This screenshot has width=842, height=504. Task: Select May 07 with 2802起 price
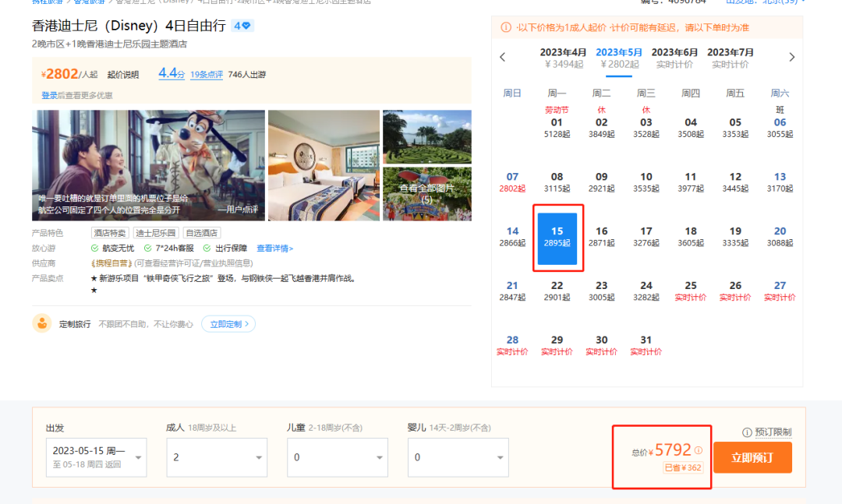tap(512, 182)
